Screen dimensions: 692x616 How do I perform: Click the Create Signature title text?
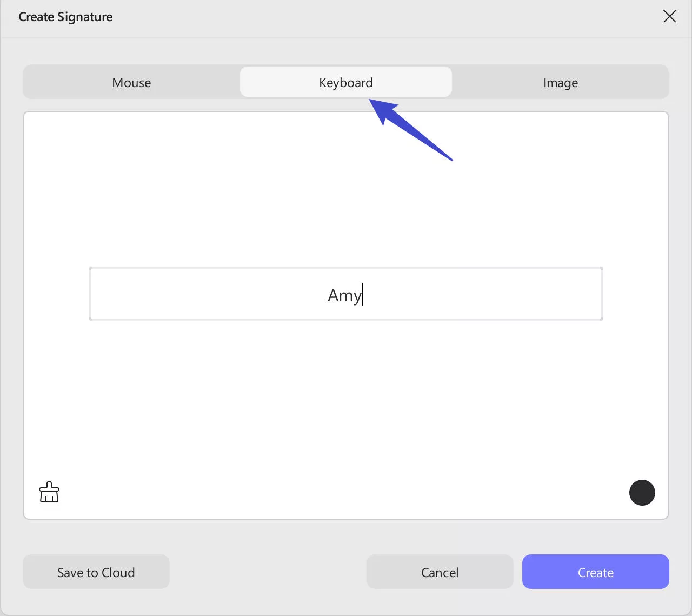click(x=65, y=17)
